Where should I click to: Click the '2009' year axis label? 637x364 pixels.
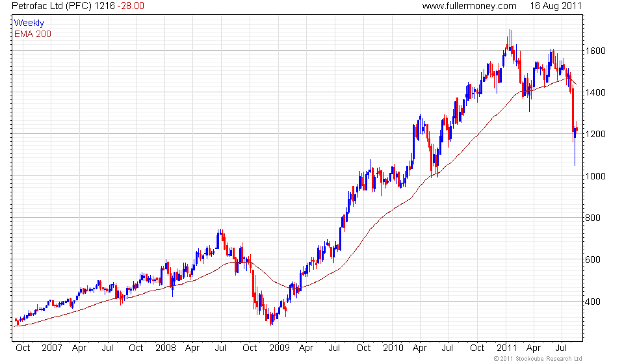pos(279,348)
